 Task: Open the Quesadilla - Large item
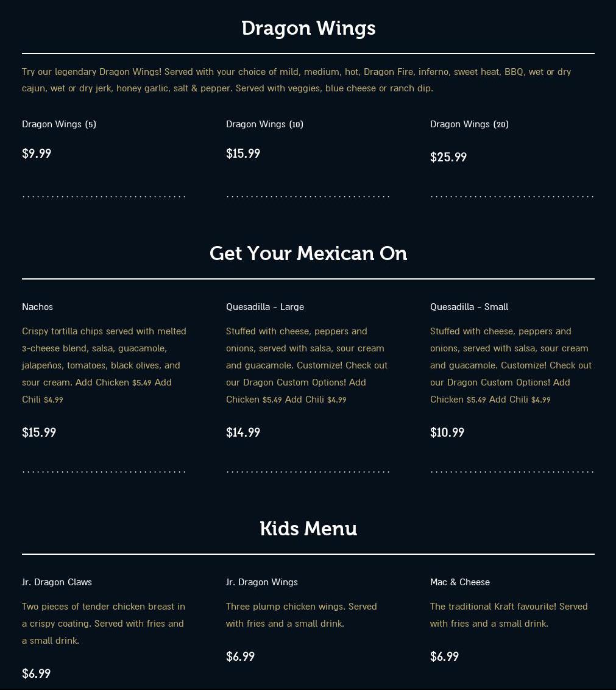[x=265, y=307]
